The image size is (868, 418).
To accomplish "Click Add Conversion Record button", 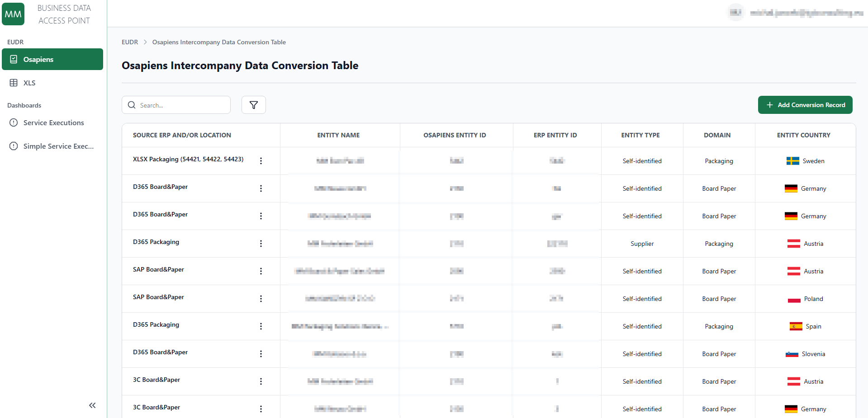I will [805, 105].
